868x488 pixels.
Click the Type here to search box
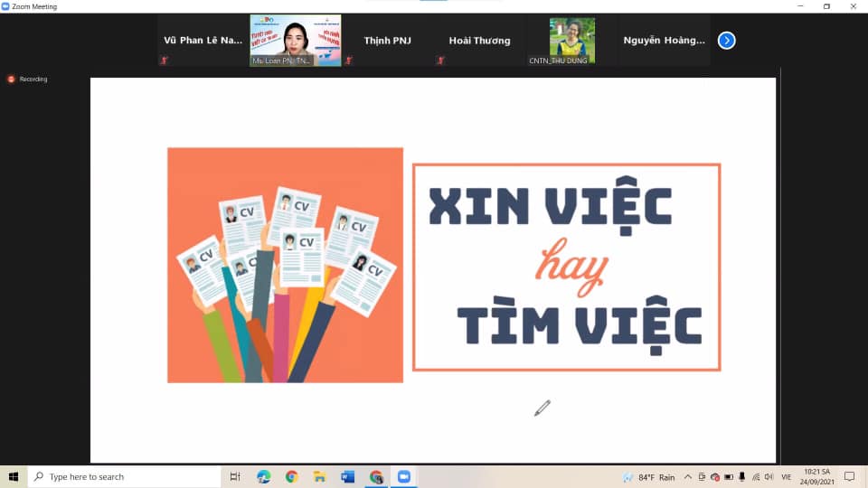click(x=127, y=477)
